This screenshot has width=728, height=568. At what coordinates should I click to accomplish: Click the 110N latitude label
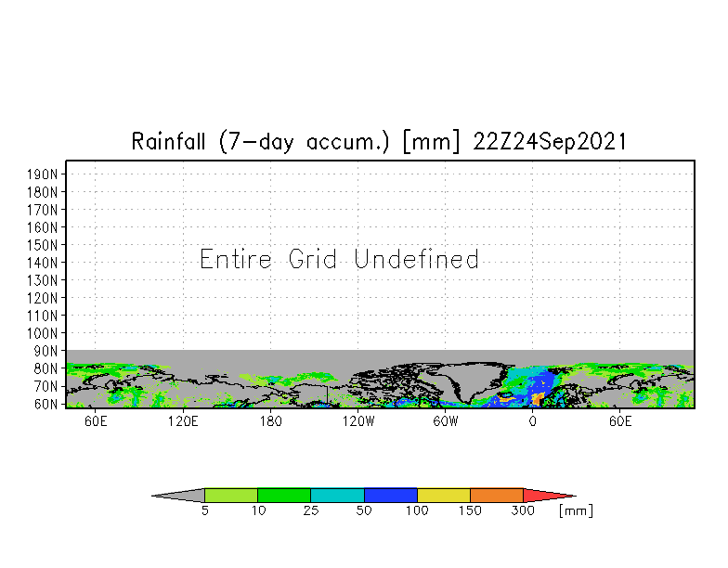43,316
